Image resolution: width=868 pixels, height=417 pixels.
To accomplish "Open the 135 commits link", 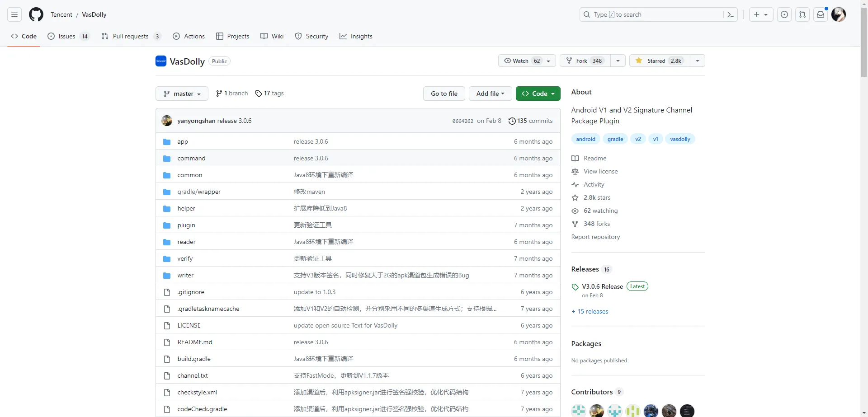I will click(x=531, y=121).
